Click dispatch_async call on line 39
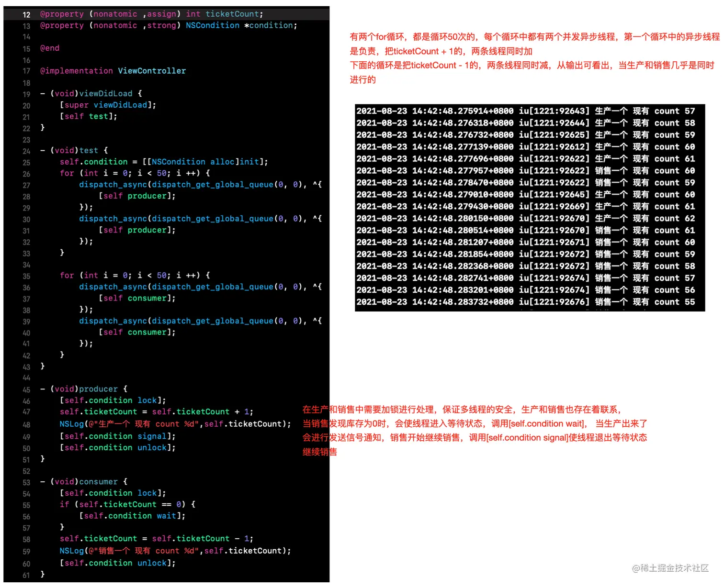 click(201, 321)
